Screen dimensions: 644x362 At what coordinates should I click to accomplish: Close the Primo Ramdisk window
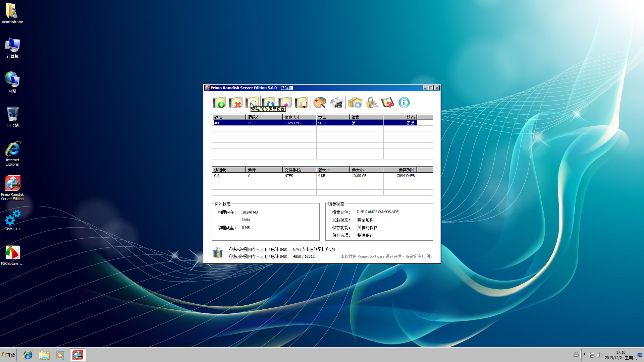(437, 88)
